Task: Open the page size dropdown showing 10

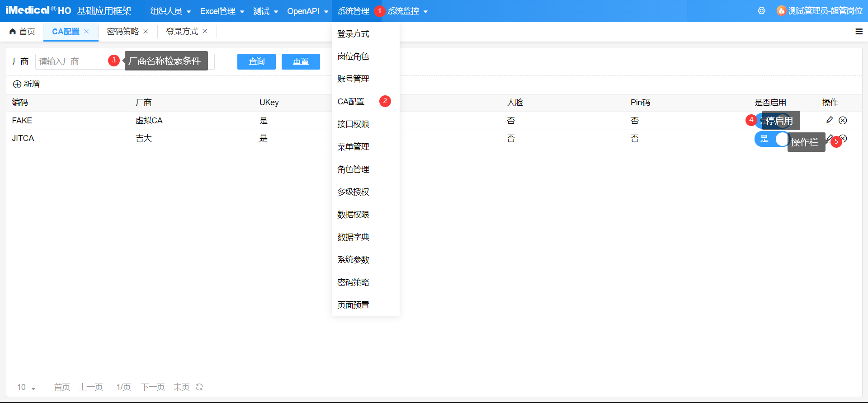Action: click(x=26, y=387)
